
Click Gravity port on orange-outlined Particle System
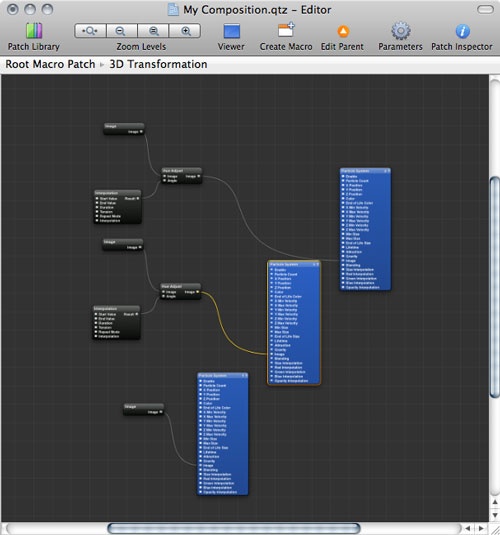[272, 350]
